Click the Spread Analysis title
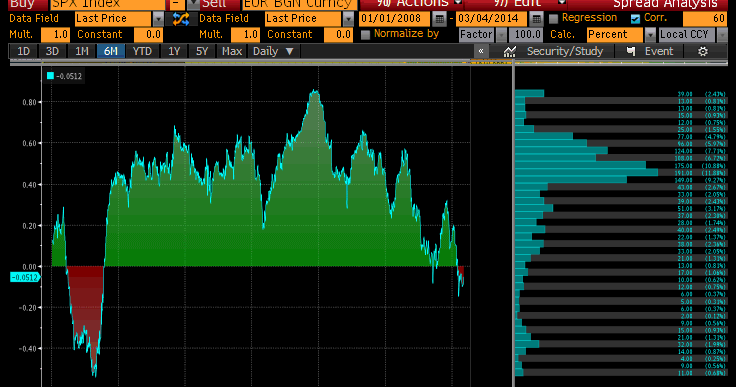Image resolution: width=736 pixels, height=387 pixels. 665,4
